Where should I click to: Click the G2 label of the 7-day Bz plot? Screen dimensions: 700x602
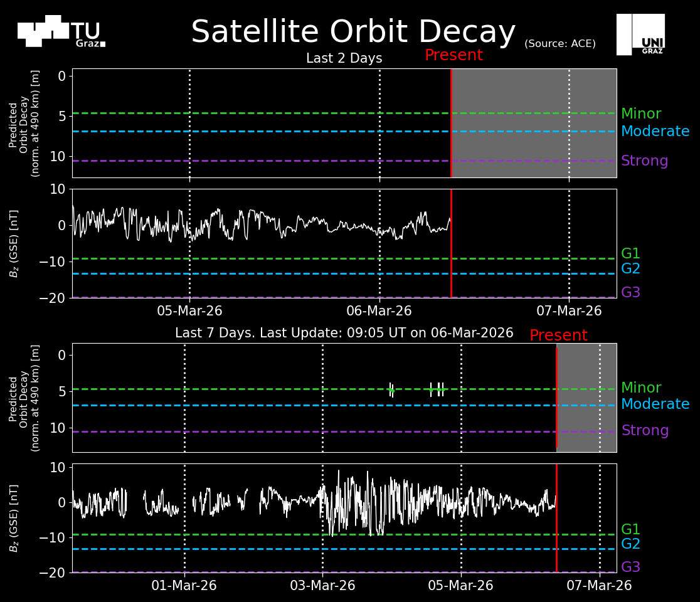click(x=630, y=544)
